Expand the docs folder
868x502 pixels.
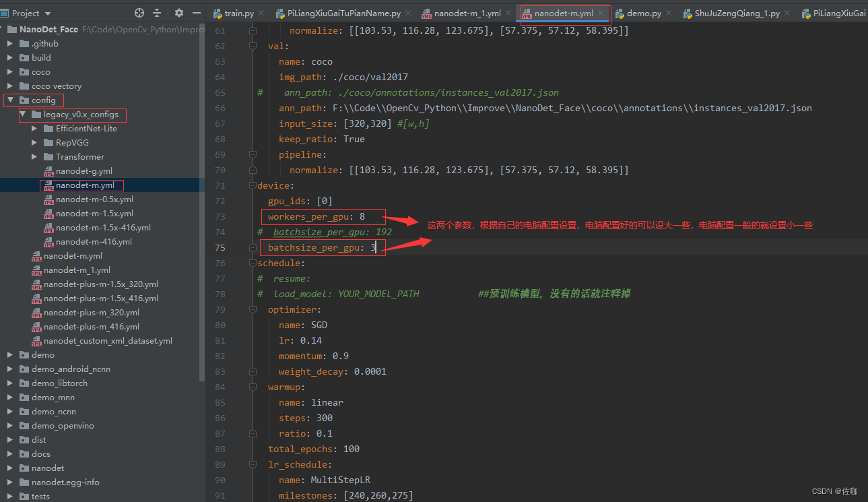(x=10, y=454)
